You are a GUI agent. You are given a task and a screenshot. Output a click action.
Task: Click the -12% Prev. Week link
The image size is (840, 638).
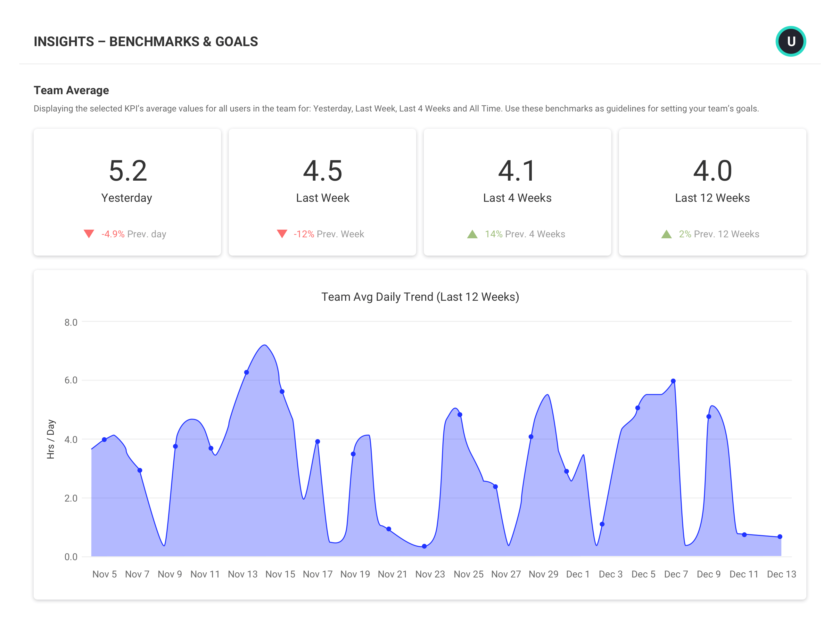[x=328, y=234]
